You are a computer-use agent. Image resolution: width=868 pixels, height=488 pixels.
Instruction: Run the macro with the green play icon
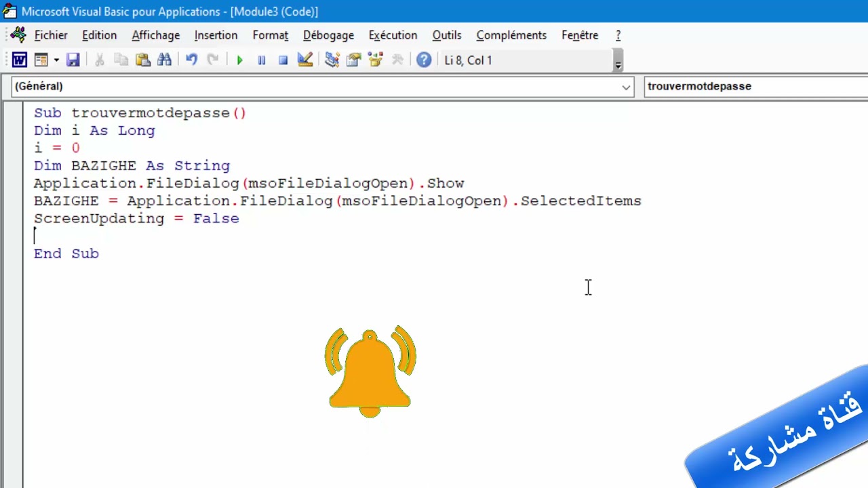pos(239,60)
